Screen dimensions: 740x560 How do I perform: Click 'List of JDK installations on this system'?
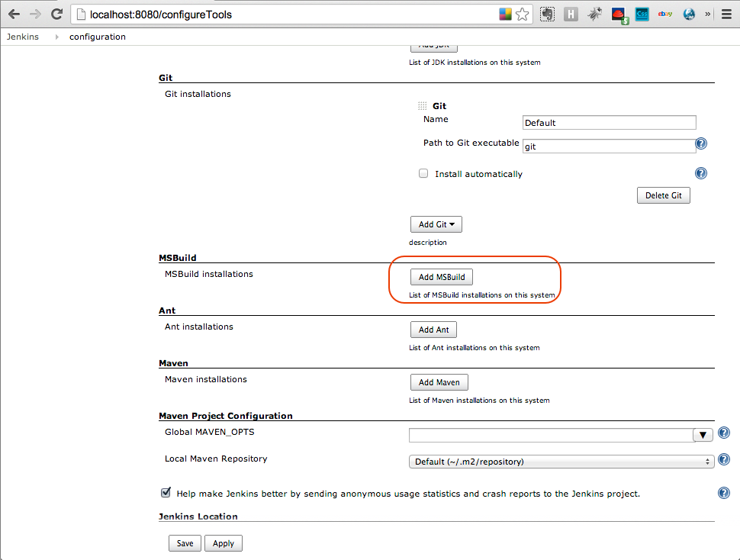(475, 63)
